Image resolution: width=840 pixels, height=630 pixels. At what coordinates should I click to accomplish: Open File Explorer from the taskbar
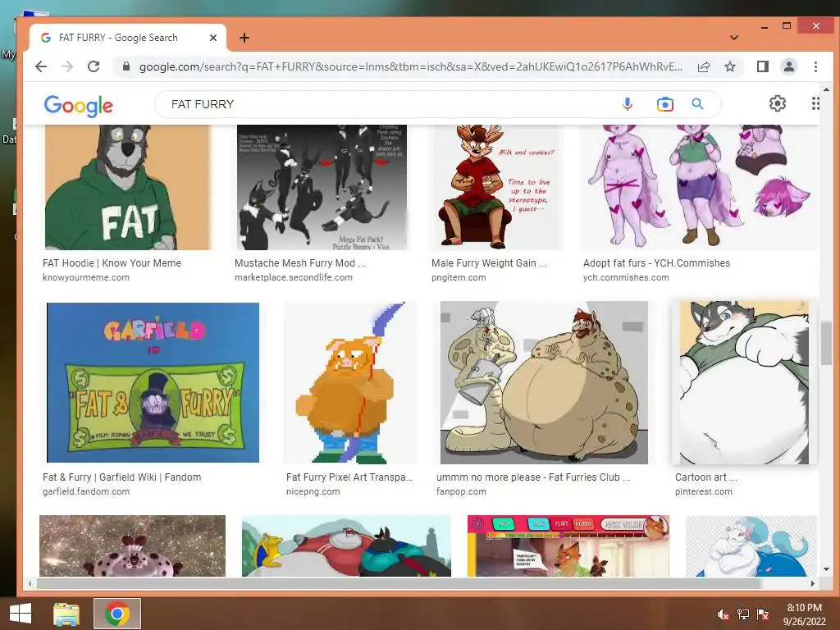tap(66, 614)
